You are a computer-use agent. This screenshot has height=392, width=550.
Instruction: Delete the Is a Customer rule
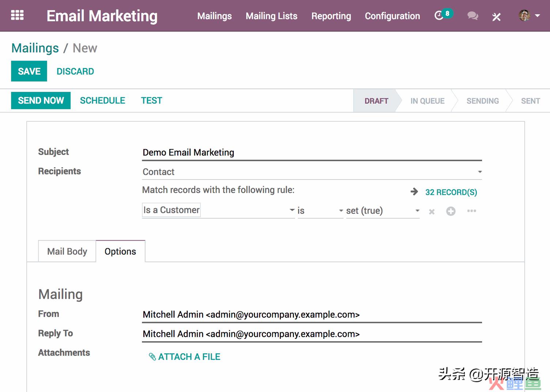[432, 211]
